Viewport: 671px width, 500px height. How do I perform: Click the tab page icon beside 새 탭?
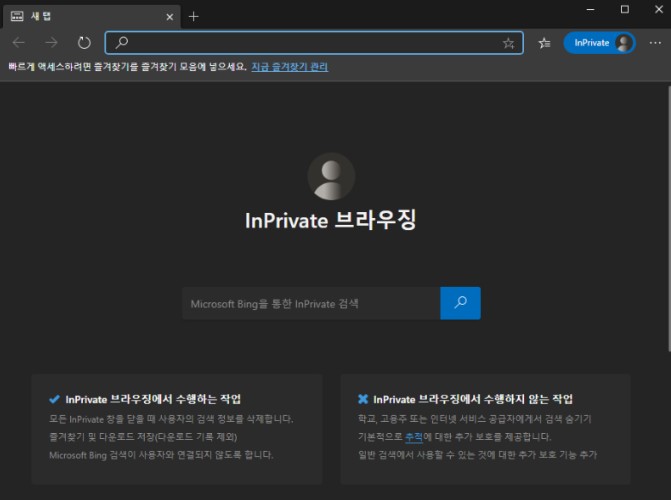(x=17, y=17)
